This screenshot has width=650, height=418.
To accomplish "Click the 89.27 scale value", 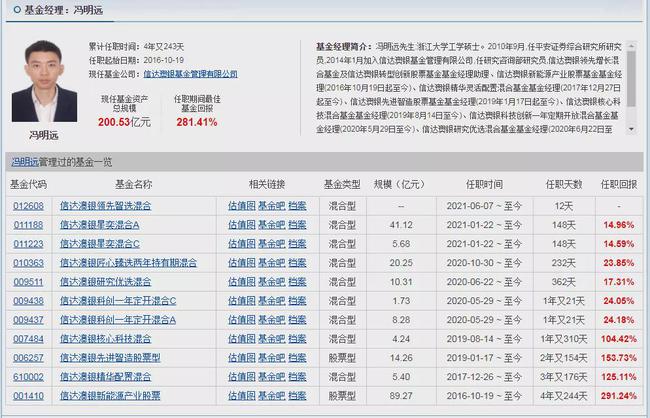I will (x=401, y=396).
